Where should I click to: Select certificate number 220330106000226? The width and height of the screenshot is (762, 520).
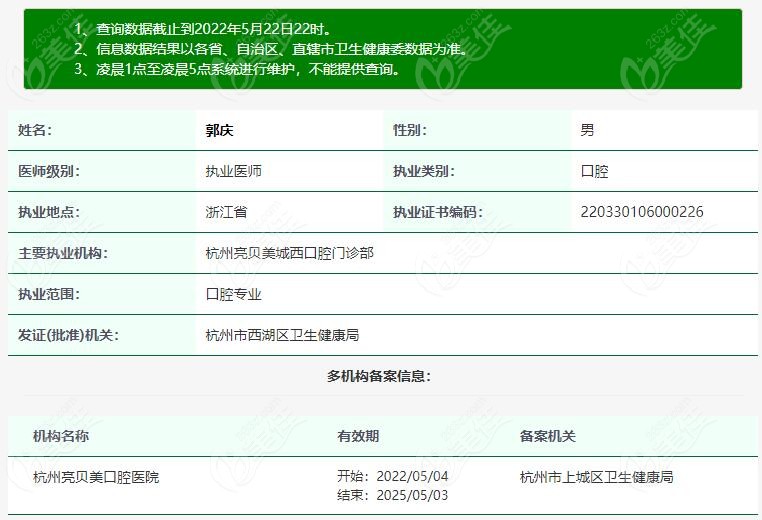point(642,212)
